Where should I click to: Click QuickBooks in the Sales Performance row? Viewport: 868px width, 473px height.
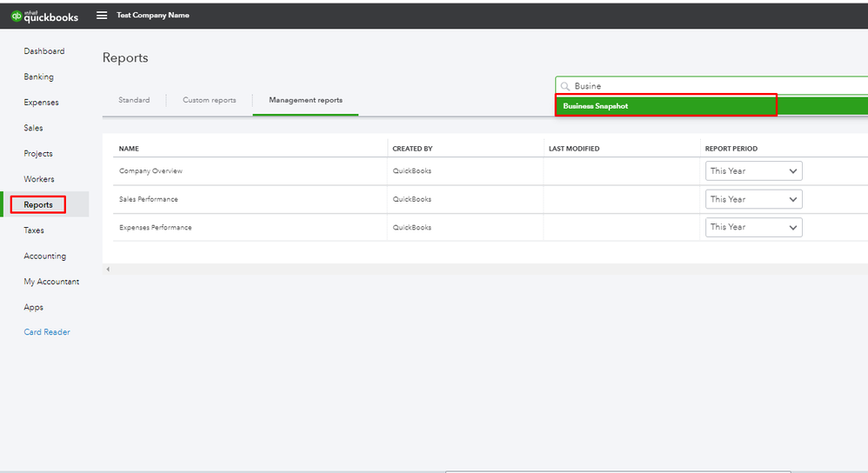click(x=412, y=199)
